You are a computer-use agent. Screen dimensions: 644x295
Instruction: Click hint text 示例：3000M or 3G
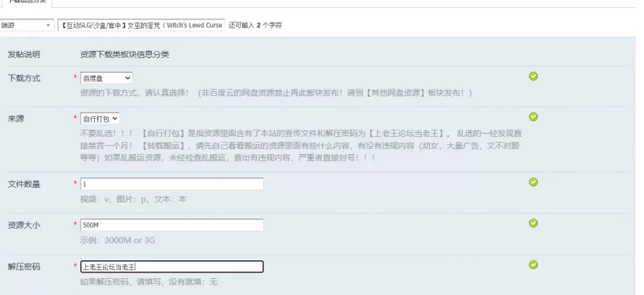tap(118, 240)
